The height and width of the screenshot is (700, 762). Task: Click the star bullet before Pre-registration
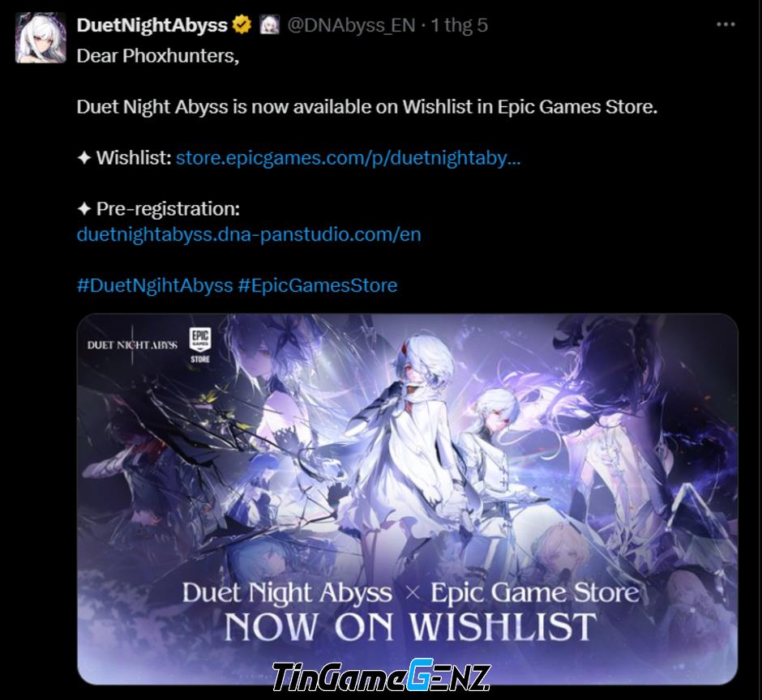(84, 209)
